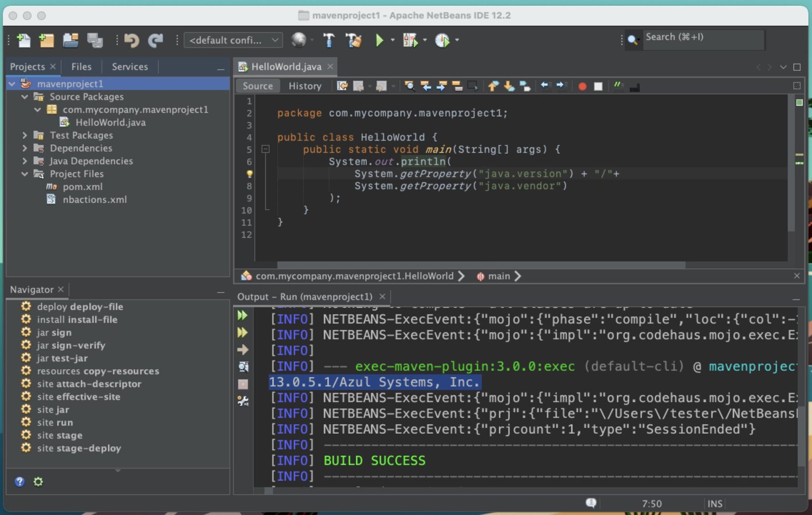Open the New Project icon
The width and height of the screenshot is (812, 515).
click(x=47, y=40)
